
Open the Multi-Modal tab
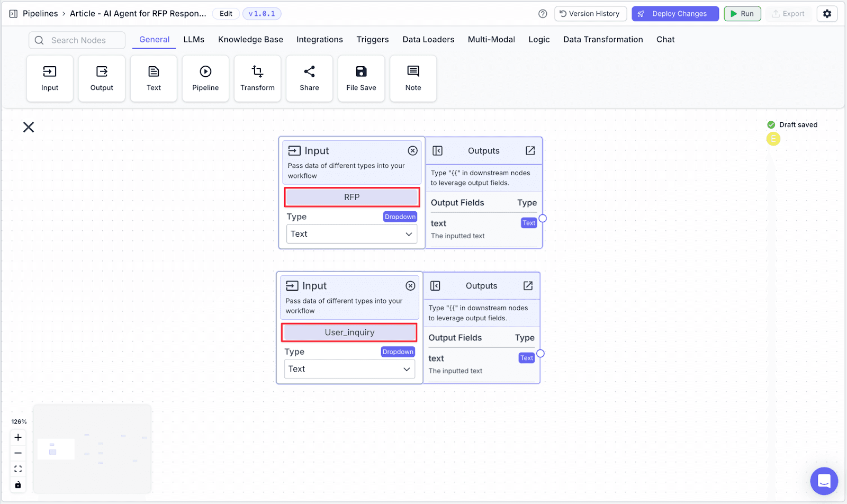tap(491, 40)
